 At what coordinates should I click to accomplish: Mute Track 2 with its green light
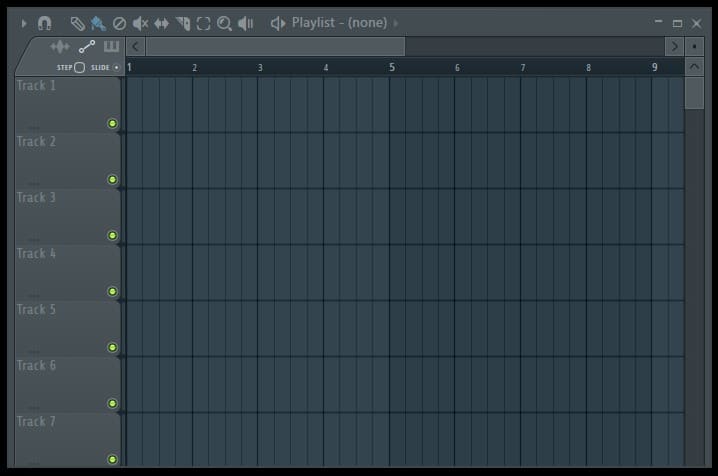pos(112,179)
